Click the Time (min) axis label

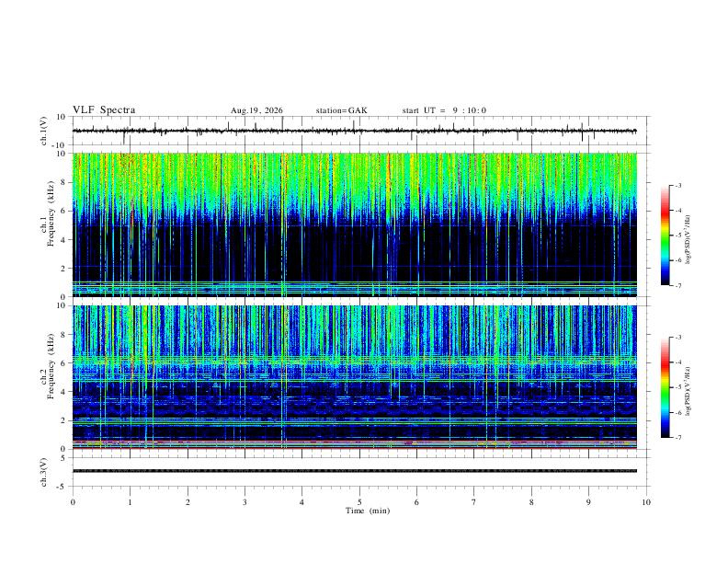tap(368, 511)
